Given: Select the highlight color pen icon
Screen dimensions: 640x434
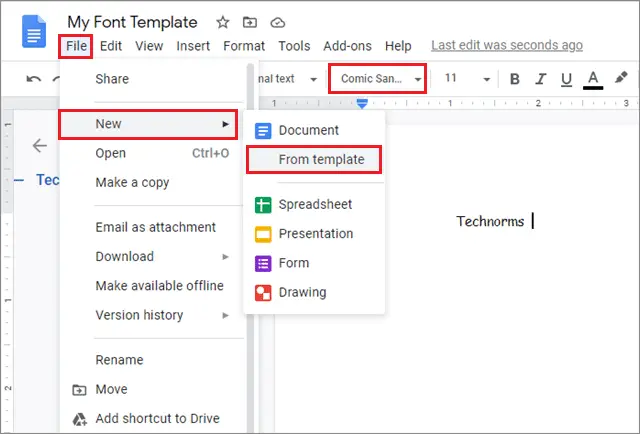Looking at the screenshot, I should [x=621, y=78].
